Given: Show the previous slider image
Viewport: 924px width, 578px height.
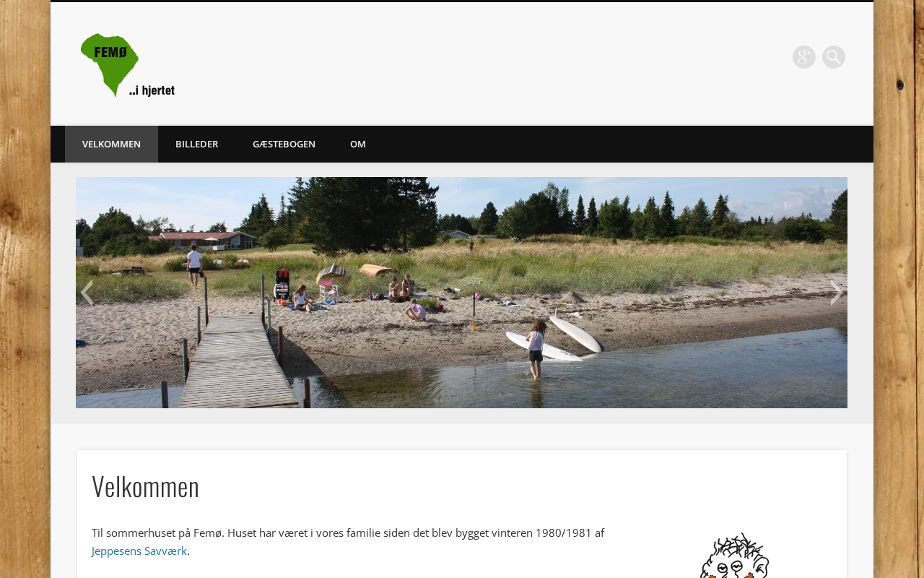Looking at the screenshot, I should [x=87, y=293].
